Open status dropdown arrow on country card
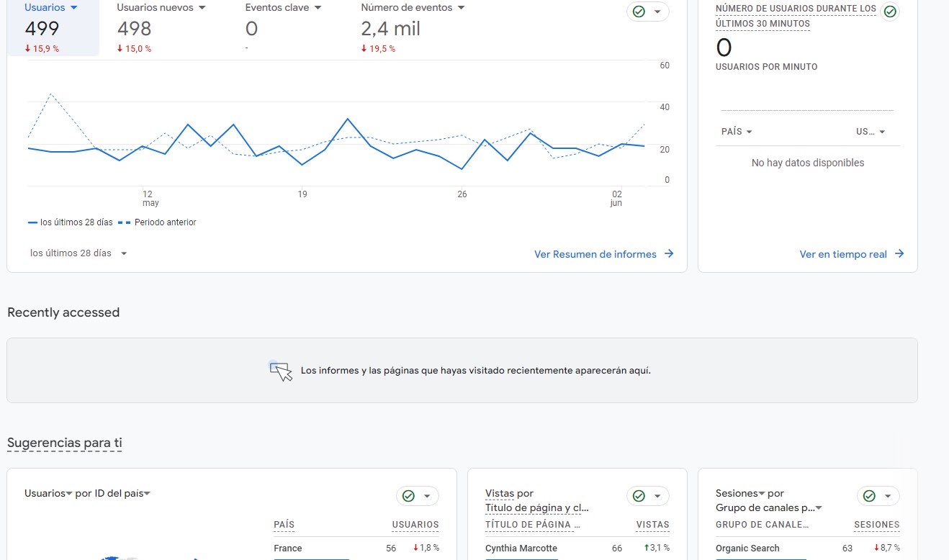 (427, 496)
